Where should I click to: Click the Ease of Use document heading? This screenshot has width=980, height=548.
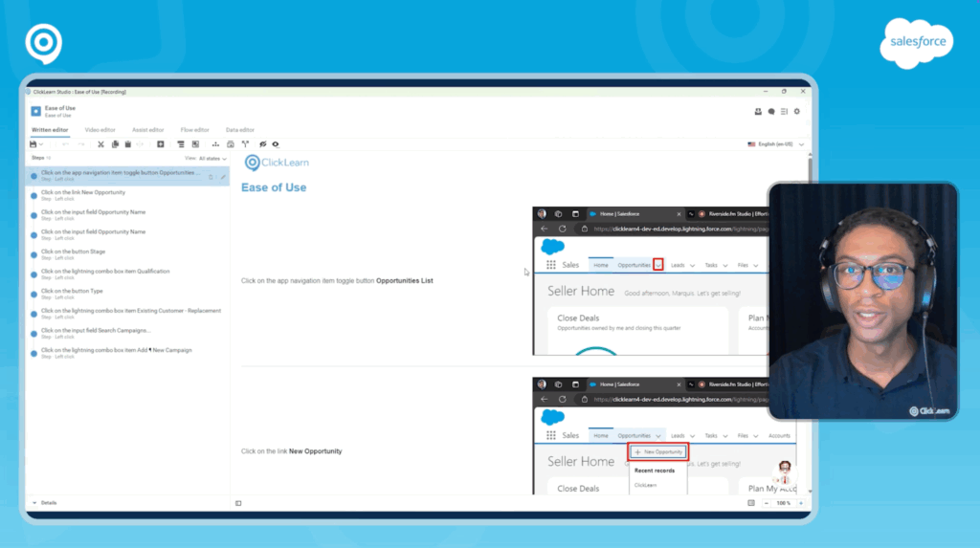[x=274, y=187]
